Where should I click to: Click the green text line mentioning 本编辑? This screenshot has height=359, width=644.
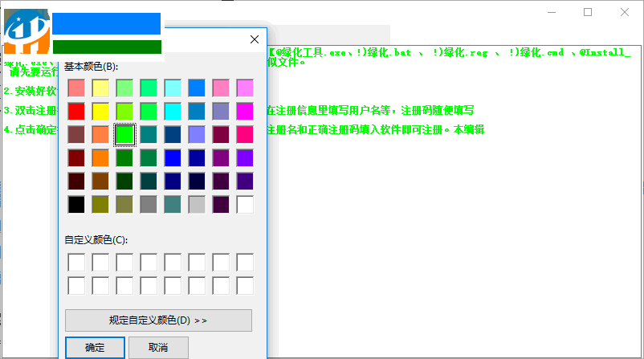[x=375, y=130]
